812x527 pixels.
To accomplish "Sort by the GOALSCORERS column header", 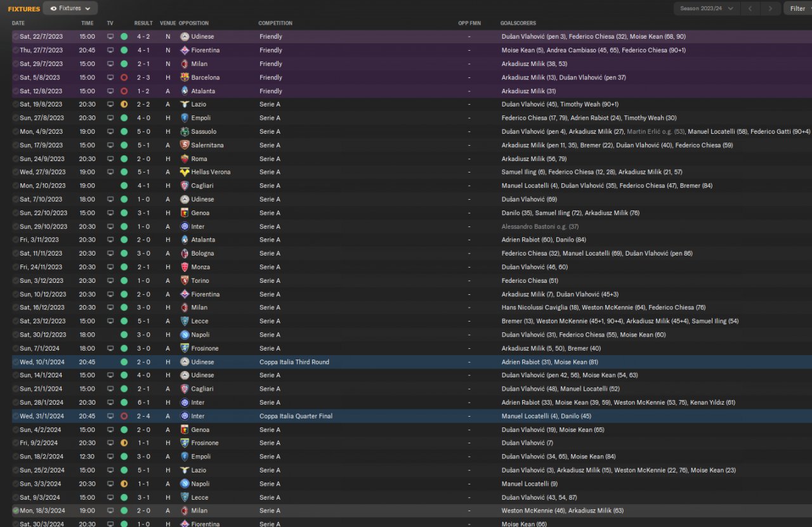I will (x=518, y=23).
